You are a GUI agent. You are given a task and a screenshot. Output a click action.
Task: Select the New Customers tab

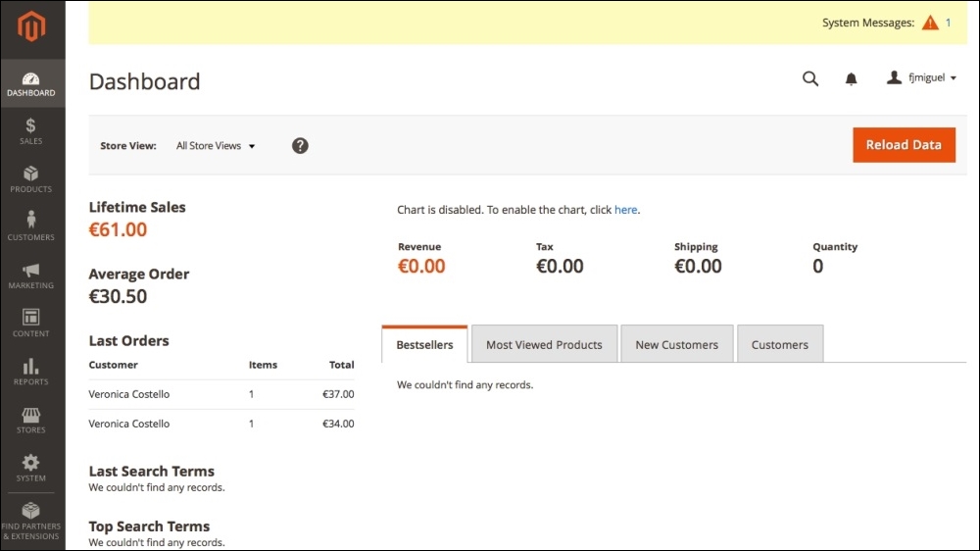[x=676, y=345]
